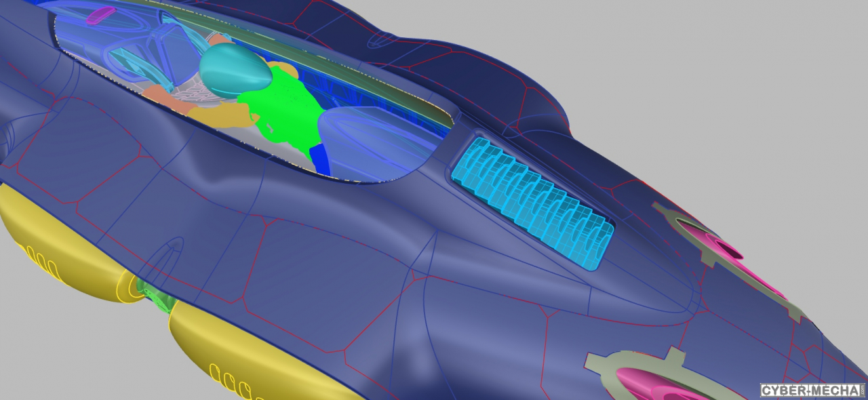
Task: Select the small magenta oval near the canopy
Action: click(x=100, y=15)
